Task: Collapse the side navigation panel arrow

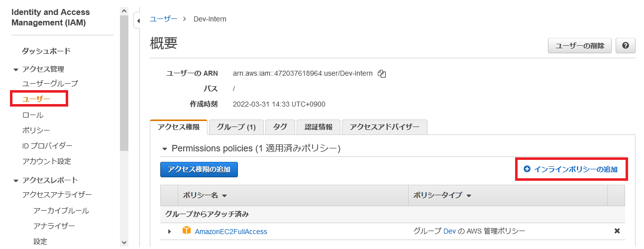Action: tap(138, 20)
